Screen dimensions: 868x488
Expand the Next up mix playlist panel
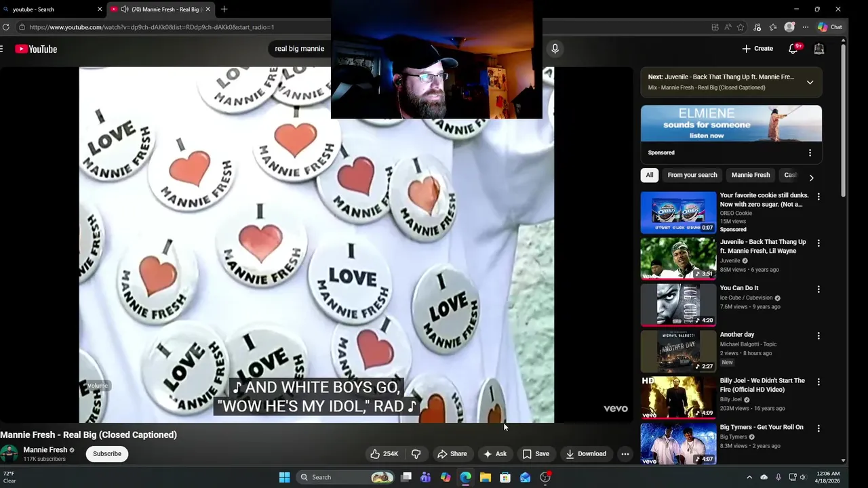(x=810, y=82)
